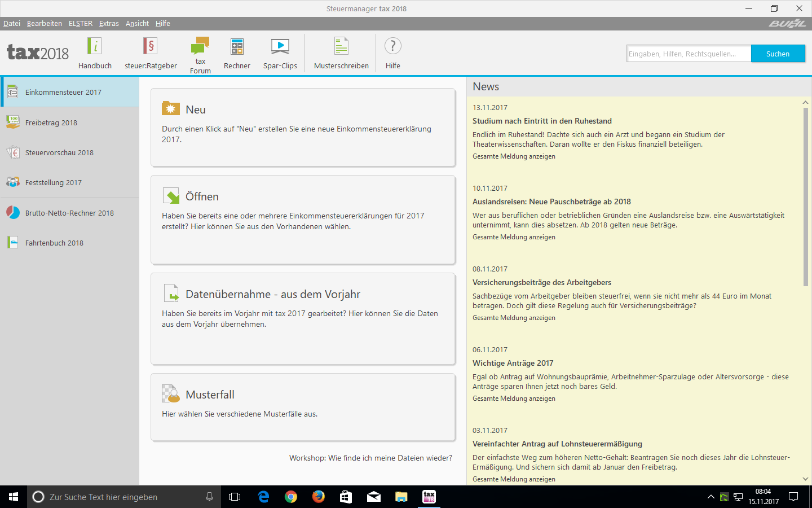
Task: Select Feststellung 2017 in sidebar
Action: coord(69,182)
